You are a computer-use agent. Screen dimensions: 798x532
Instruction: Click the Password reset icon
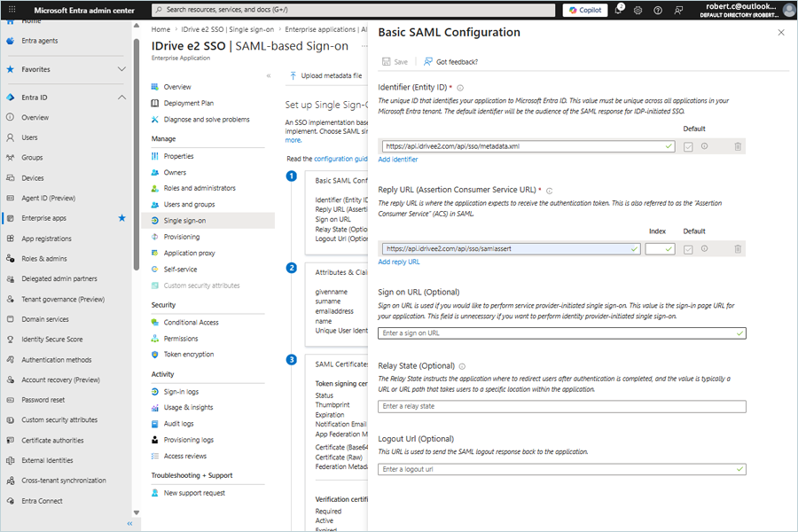click(10, 400)
